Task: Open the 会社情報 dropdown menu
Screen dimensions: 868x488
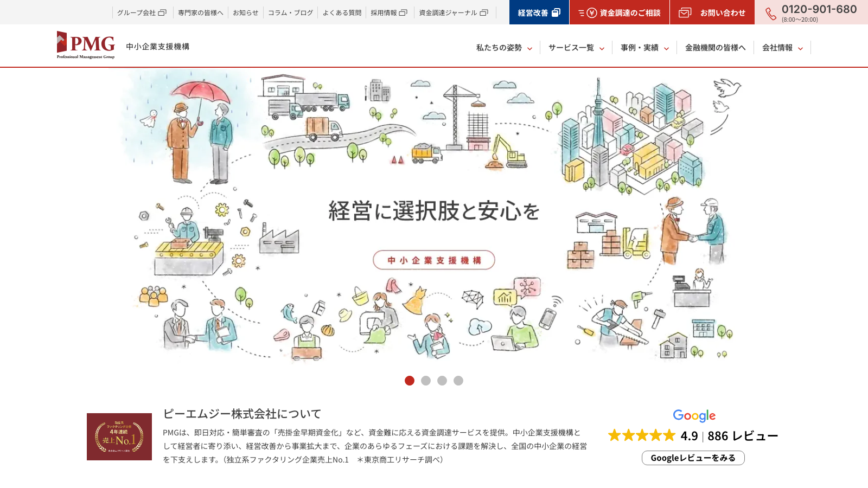Action: [782, 48]
